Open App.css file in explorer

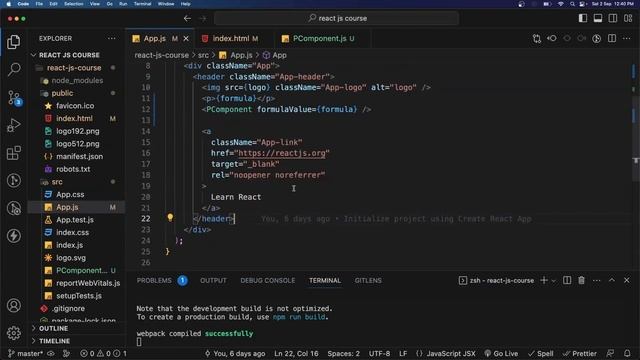point(70,194)
